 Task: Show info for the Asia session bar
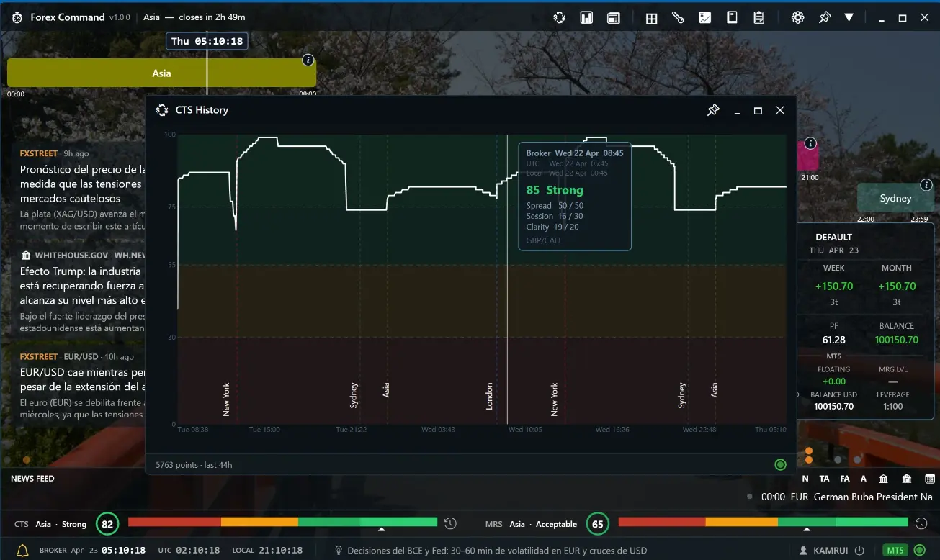[x=308, y=60]
